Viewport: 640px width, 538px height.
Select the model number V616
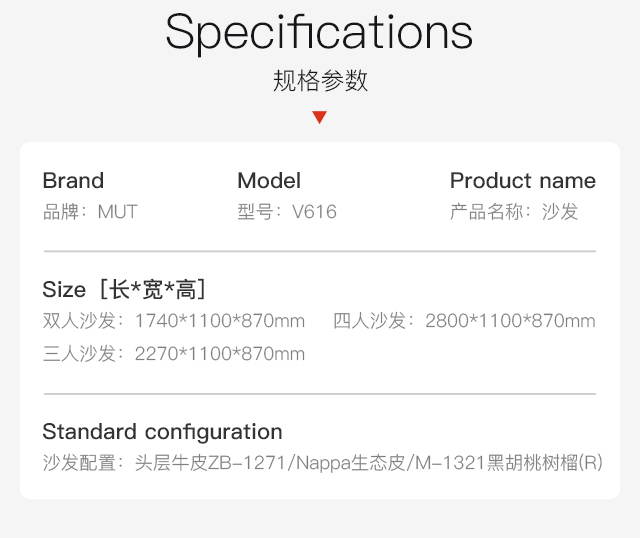(314, 211)
